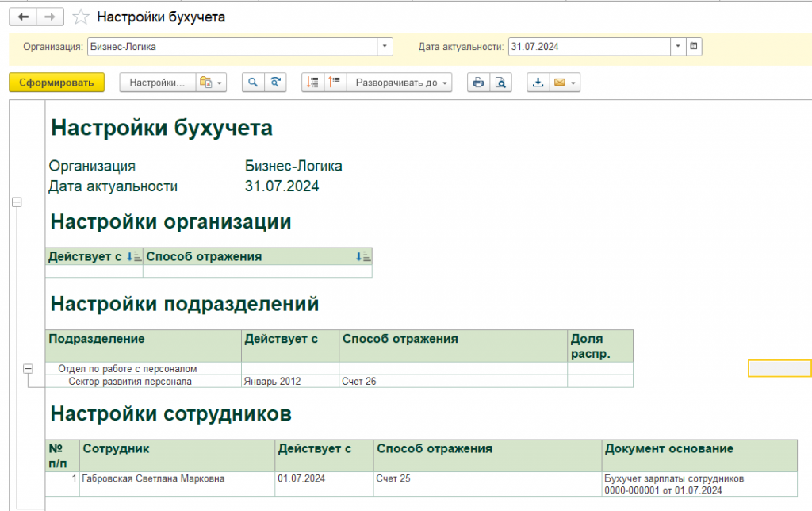Select cell Сектор развития персонала
Image resolution: width=812 pixels, height=511 pixels.
click(x=143, y=382)
